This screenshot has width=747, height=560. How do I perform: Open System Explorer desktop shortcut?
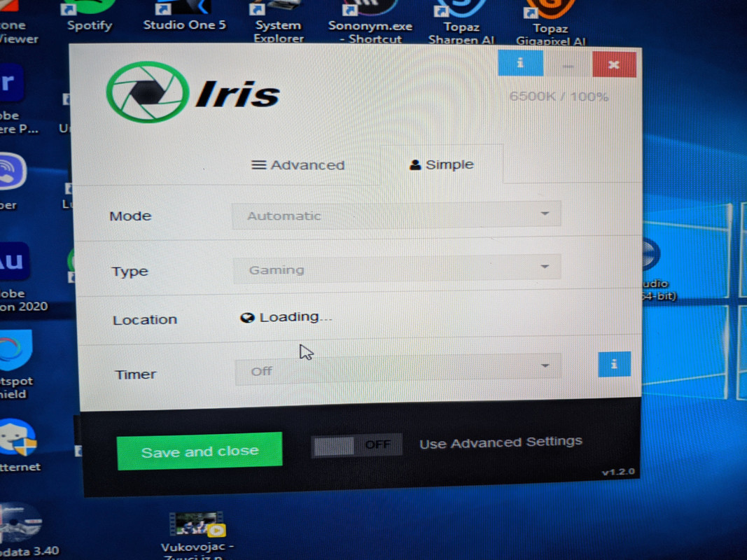(278, 23)
